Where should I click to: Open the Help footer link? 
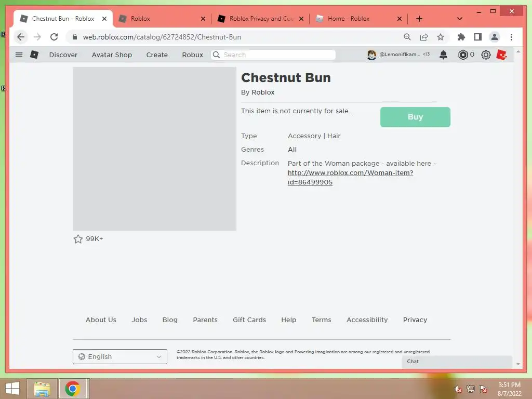289,320
